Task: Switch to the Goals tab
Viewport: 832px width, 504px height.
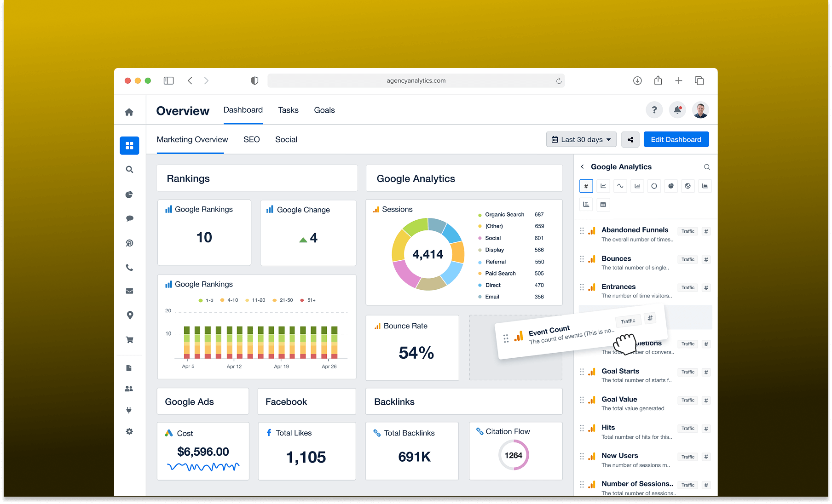Action: click(324, 110)
